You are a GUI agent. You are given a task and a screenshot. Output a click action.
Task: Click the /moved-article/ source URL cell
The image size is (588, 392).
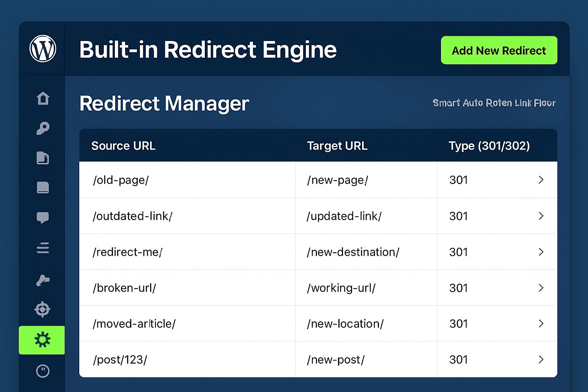pyautogui.click(x=134, y=324)
